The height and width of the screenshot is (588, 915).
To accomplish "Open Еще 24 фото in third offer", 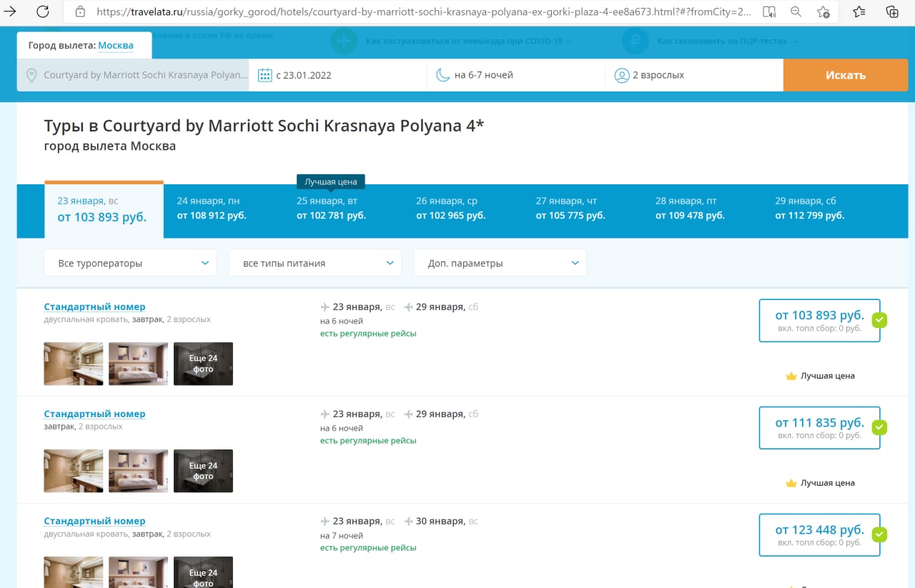I will [203, 572].
